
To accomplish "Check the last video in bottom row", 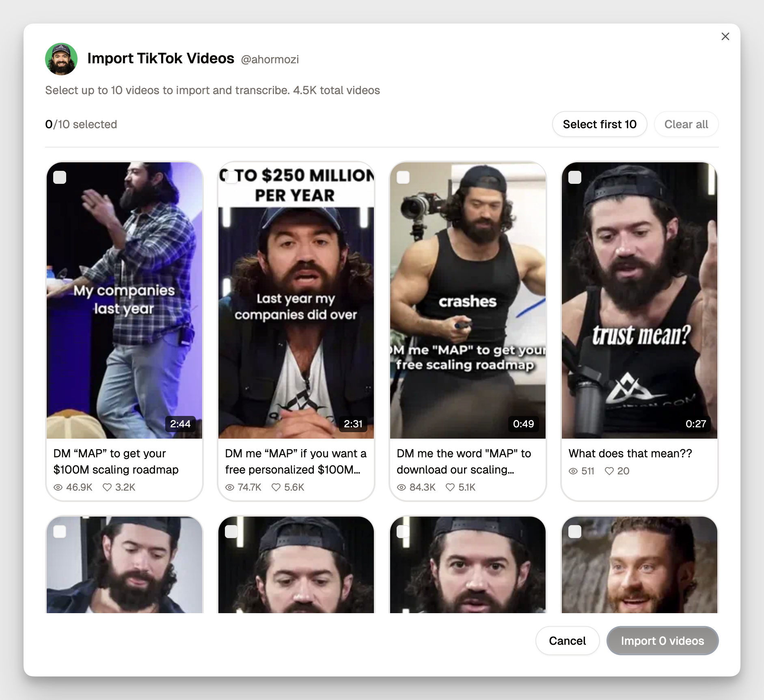I will 575,532.
